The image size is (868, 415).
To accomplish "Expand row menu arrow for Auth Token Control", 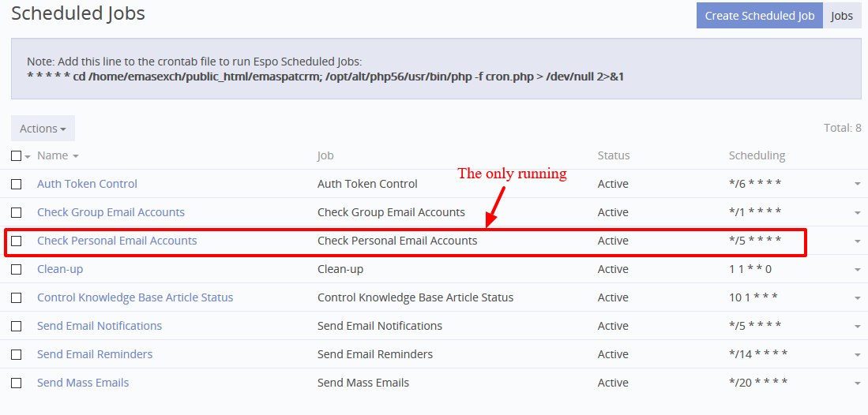I will 857,185.
